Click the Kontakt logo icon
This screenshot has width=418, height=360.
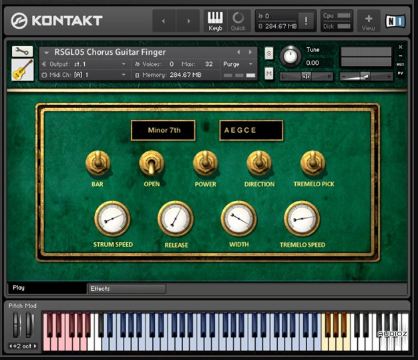[19, 21]
